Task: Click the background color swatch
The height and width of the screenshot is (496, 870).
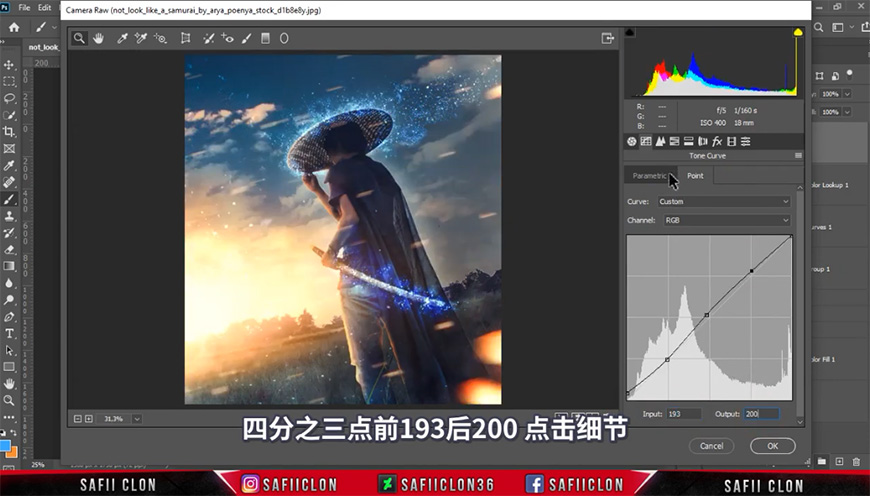Action: pyautogui.click(x=12, y=452)
